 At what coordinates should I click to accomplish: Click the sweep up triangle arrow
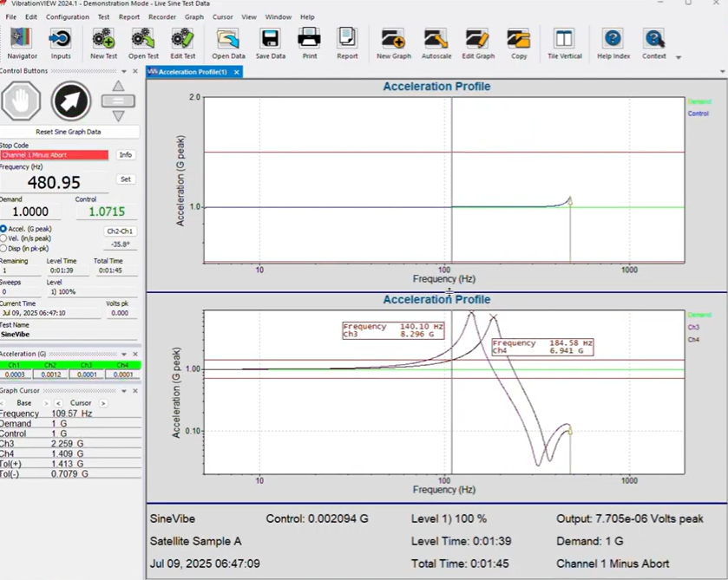click(x=118, y=86)
